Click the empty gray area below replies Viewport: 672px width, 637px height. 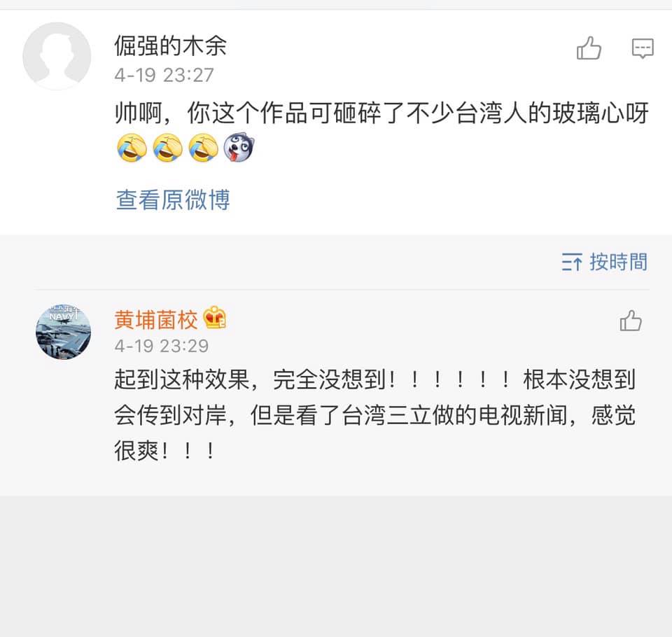336,567
